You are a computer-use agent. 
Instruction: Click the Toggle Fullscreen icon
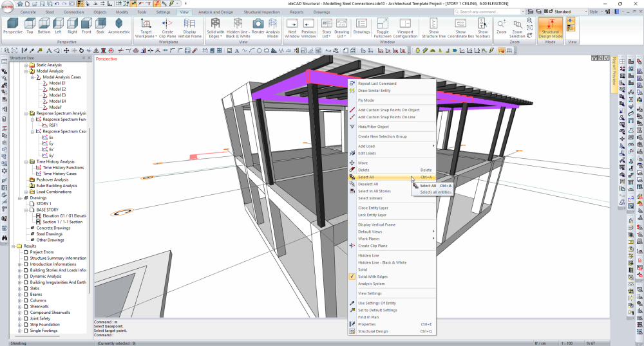(383, 24)
